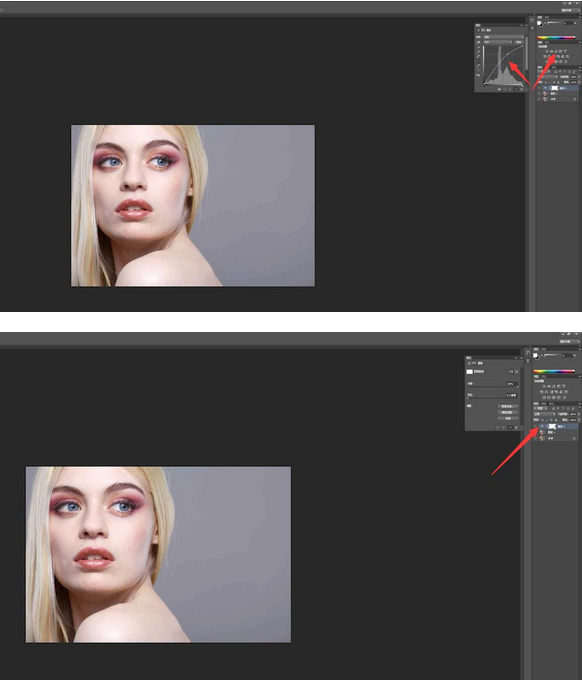The width and height of the screenshot is (582, 680).
Task: Open the Preset dropdown in the Curves panel
Action: [x=504, y=37]
